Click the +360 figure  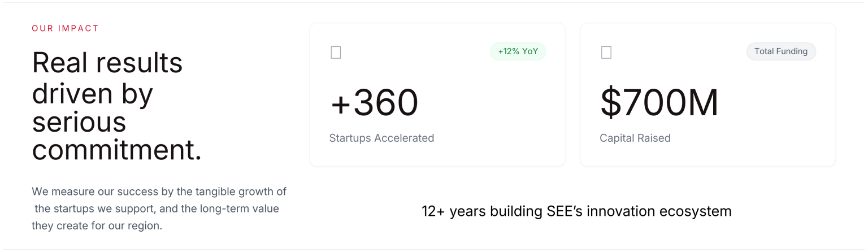click(x=374, y=103)
